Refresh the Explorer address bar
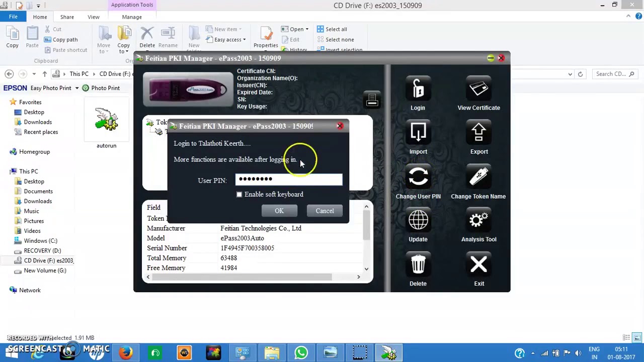The width and height of the screenshot is (644, 362). pyautogui.click(x=580, y=74)
